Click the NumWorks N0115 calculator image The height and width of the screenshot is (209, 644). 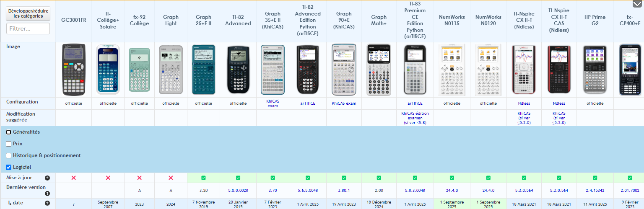[x=452, y=70]
